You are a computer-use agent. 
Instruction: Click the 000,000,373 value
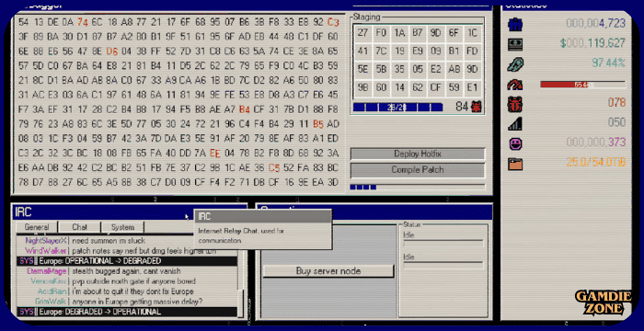tap(595, 143)
